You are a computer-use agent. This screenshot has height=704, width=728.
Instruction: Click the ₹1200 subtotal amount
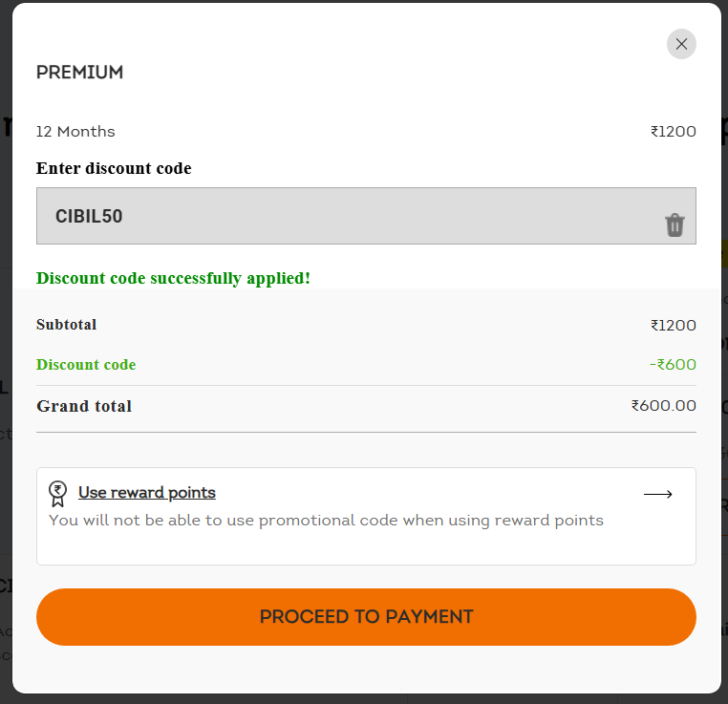click(673, 326)
